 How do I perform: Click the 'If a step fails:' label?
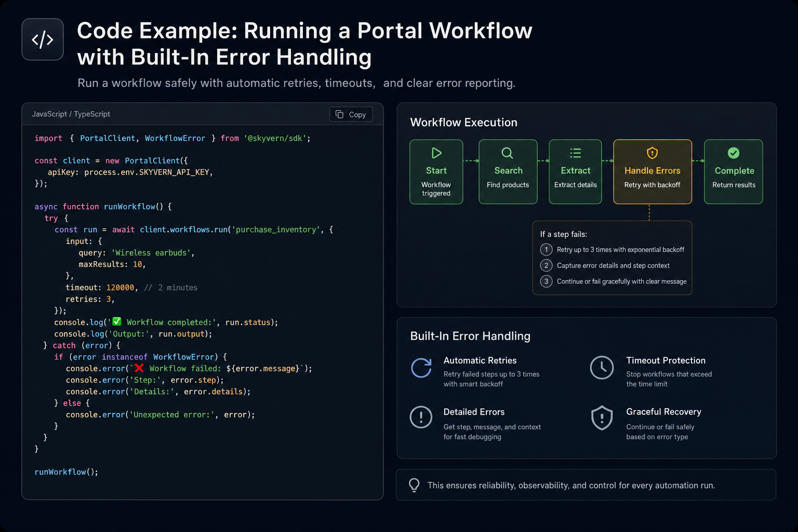pos(564,234)
